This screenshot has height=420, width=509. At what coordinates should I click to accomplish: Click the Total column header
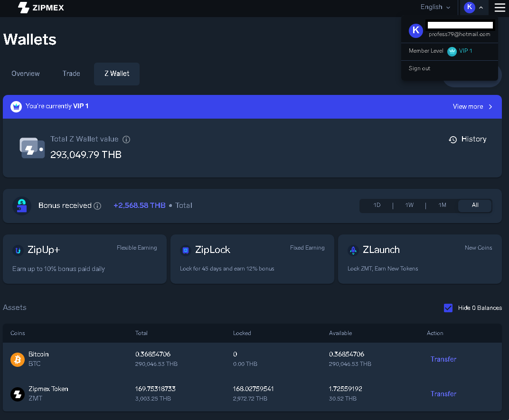[141, 333]
